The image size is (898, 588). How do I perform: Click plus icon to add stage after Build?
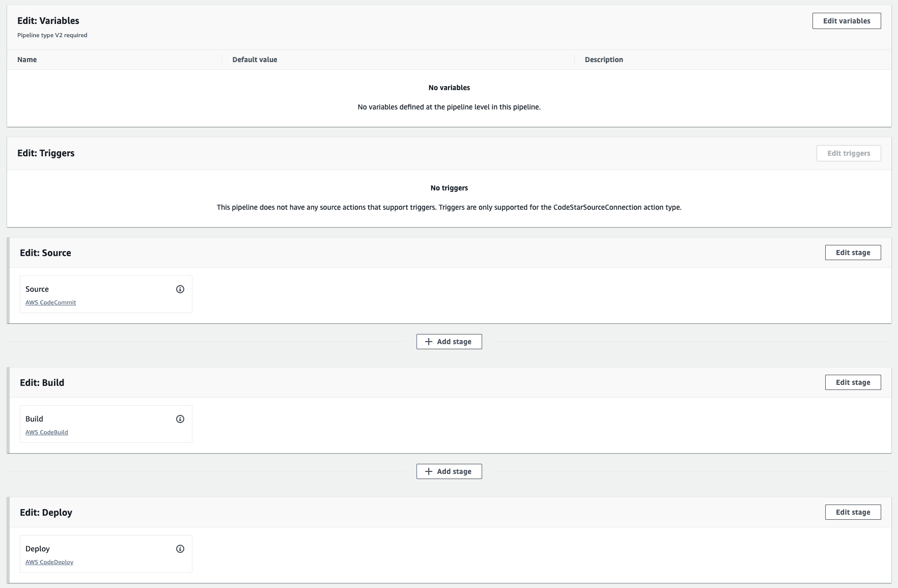[429, 471]
